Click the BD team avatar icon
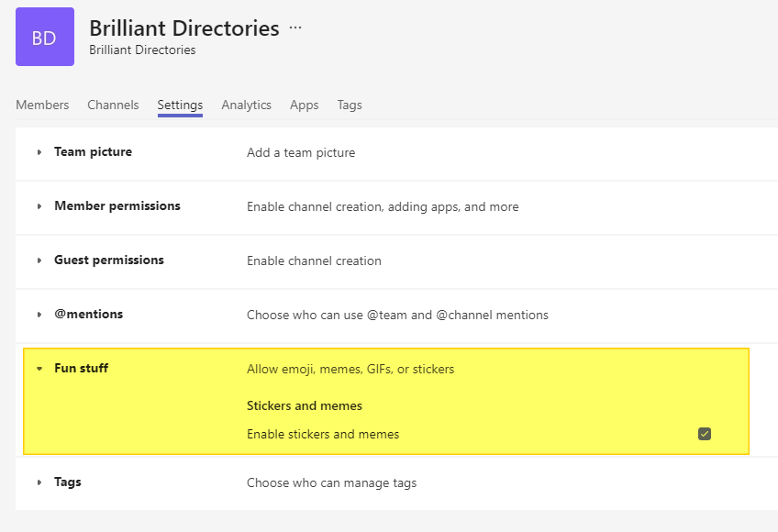Viewport: 778px width, 532px height. pos(45,37)
